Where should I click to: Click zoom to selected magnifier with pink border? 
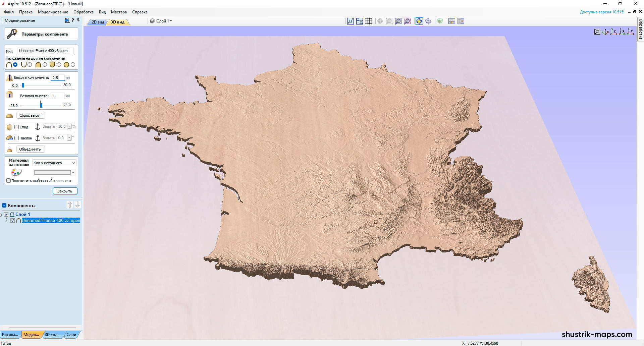(x=407, y=21)
